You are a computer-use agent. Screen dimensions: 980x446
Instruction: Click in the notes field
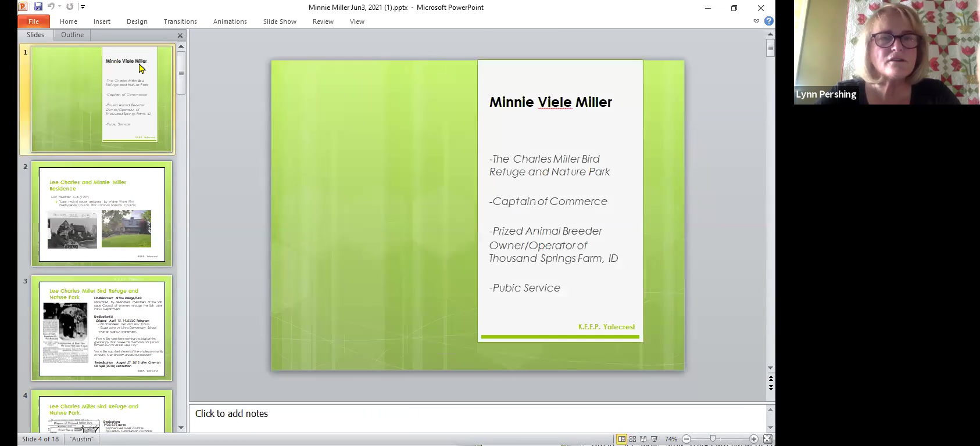point(477,414)
